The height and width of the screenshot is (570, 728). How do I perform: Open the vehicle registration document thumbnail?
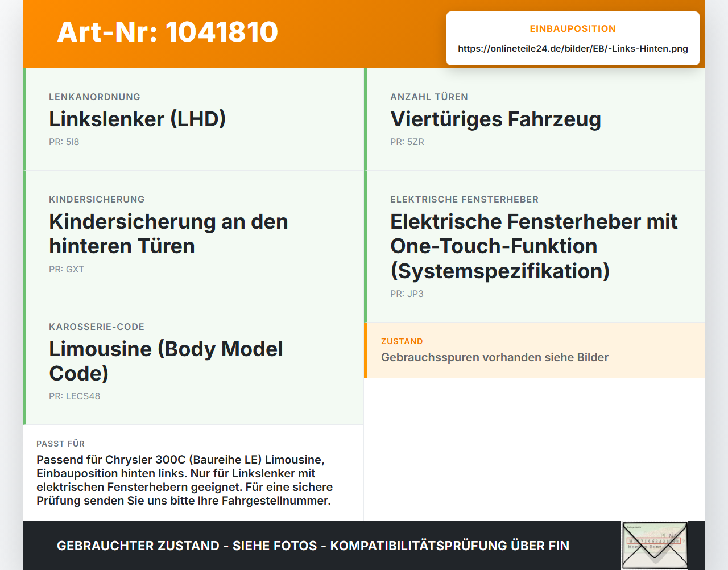(655, 546)
